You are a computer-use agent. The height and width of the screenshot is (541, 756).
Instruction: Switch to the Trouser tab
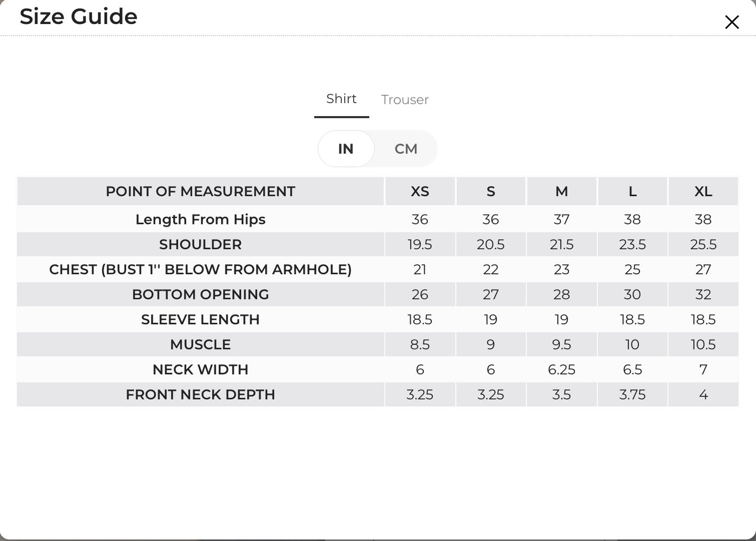point(405,99)
